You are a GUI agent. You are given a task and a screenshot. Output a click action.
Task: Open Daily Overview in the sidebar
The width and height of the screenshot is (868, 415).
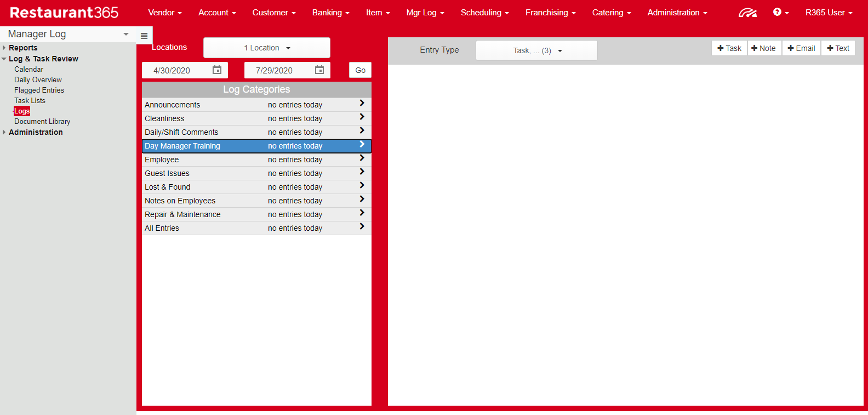38,79
